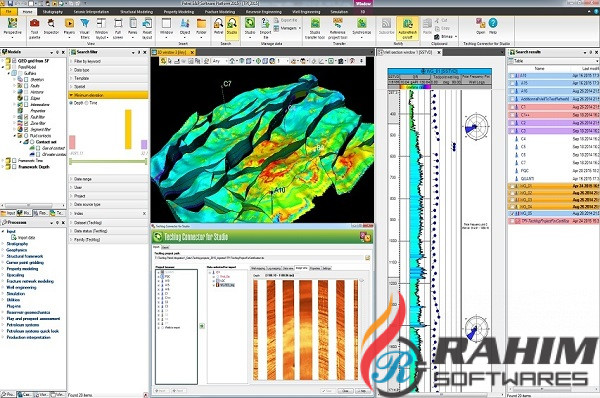Click the pink histogram bar

tap(72, 142)
